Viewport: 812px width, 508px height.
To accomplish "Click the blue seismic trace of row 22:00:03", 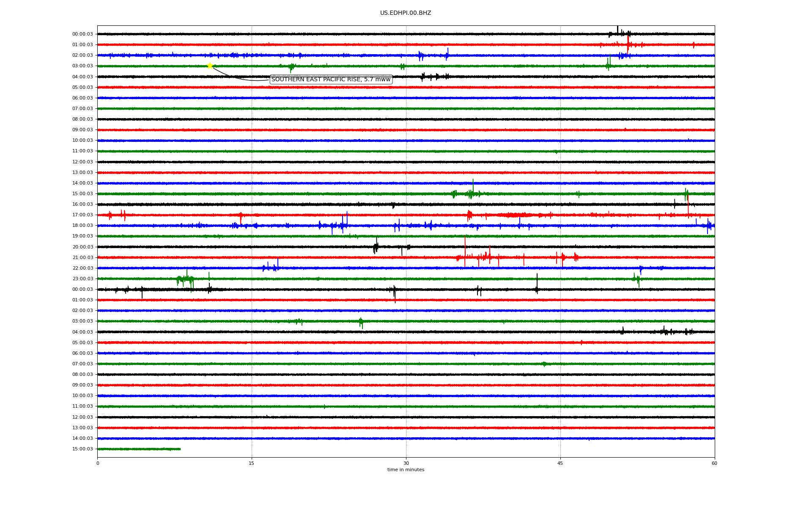I will (406, 268).
